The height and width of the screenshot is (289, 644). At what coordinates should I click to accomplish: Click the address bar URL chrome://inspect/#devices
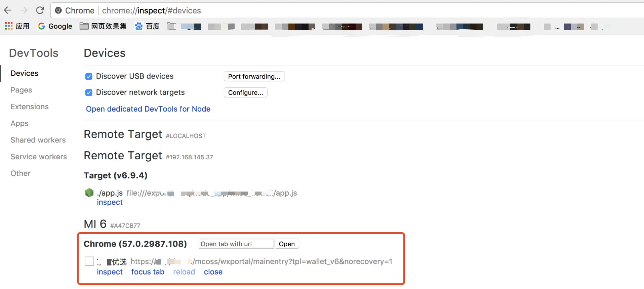click(151, 11)
